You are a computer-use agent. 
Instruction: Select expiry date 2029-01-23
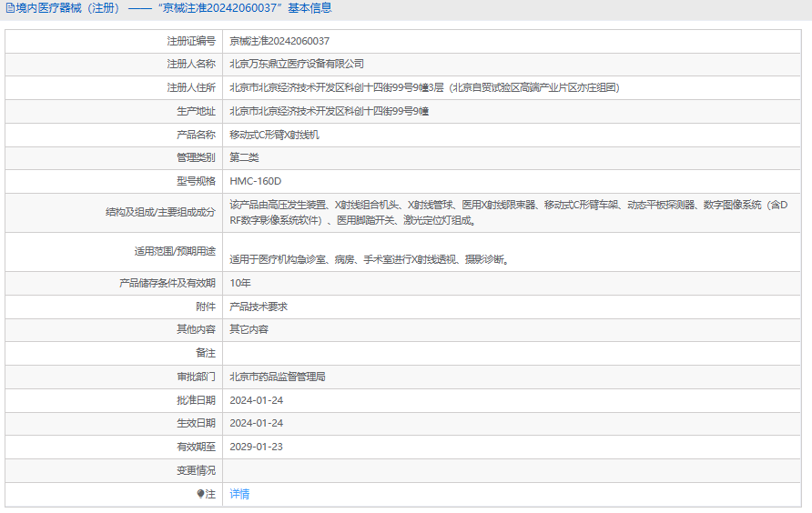257,447
